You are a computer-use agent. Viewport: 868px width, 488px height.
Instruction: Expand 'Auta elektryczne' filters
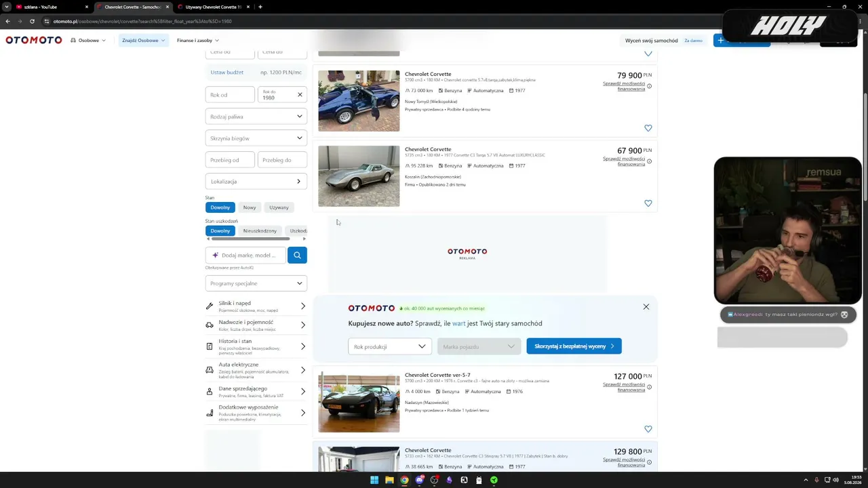pyautogui.click(x=256, y=370)
